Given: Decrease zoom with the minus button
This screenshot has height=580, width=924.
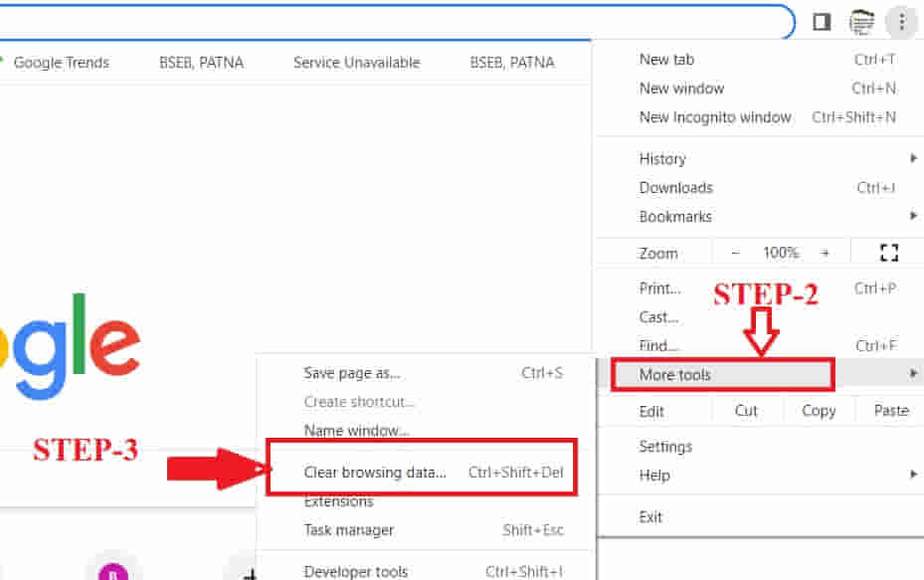Looking at the screenshot, I should click(x=735, y=253).
